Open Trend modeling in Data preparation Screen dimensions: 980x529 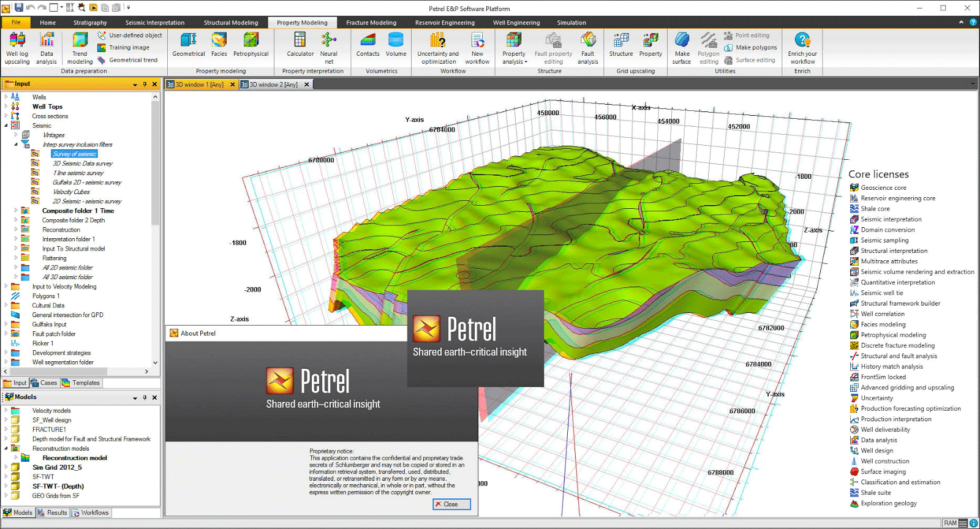tap(80, 48)
